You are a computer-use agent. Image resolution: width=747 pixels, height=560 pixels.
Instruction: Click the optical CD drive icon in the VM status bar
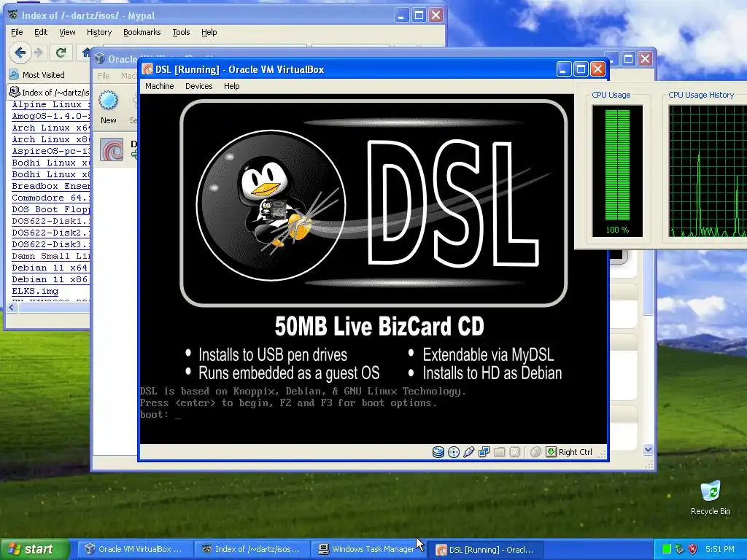[x=454, y=452]
